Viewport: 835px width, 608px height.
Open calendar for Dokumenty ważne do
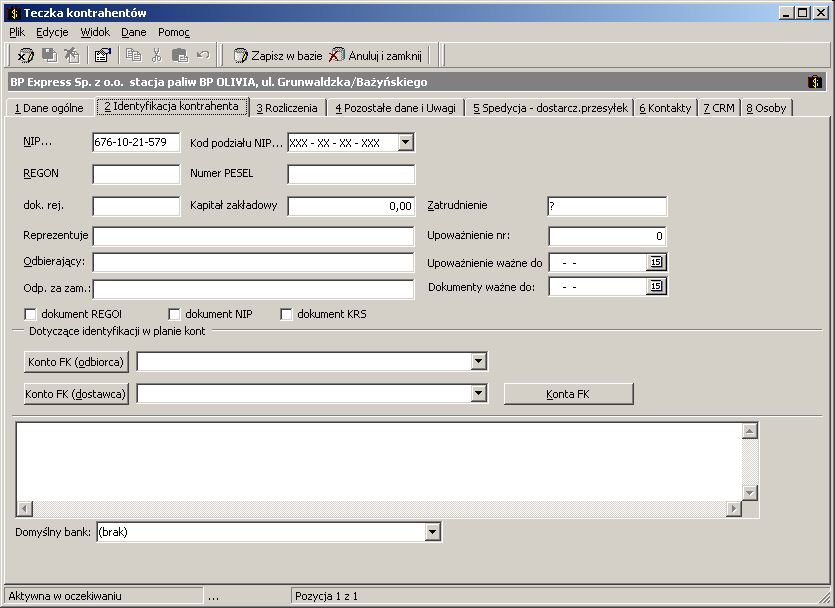click(656, 286)
